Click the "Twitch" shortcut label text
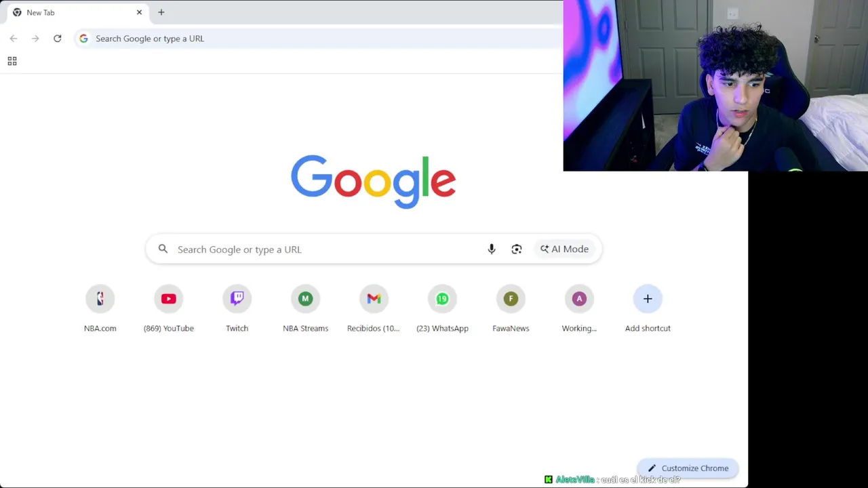The width and height of the screenshot is (868, 488). click(x=237, y=329)
